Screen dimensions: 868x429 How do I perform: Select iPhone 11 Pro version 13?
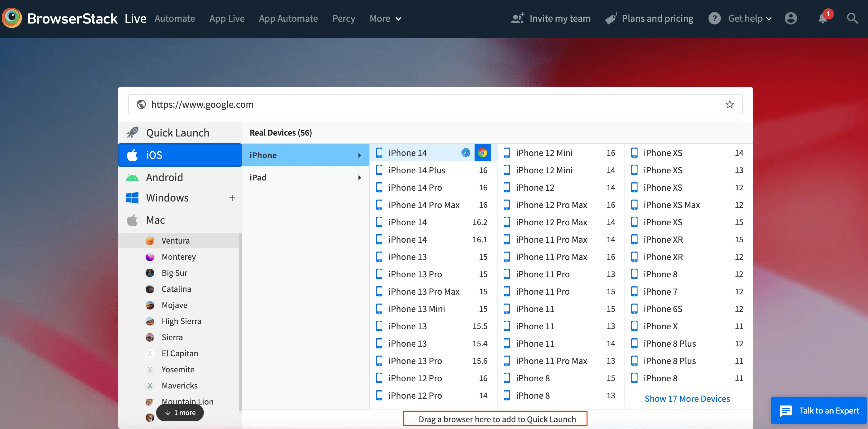point(560,274)
